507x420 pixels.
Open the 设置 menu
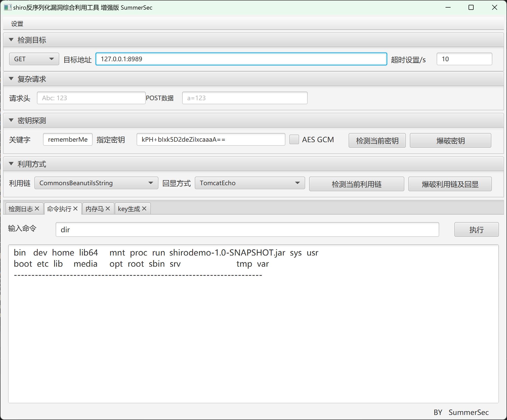(x=17, y=24)
